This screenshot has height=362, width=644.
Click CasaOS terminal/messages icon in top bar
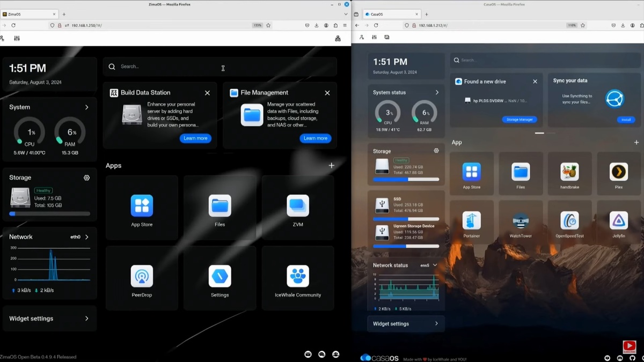[x=386, y=37]
